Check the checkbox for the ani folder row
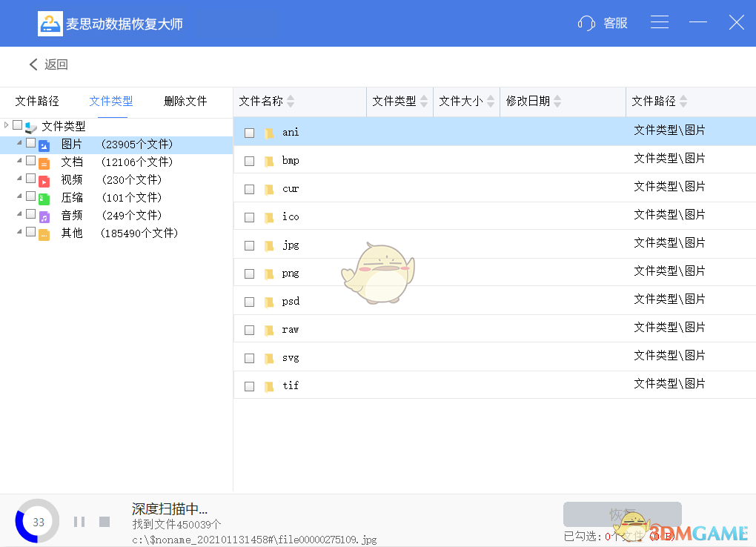Screen dimensions: 756x547 click(249, 133)
